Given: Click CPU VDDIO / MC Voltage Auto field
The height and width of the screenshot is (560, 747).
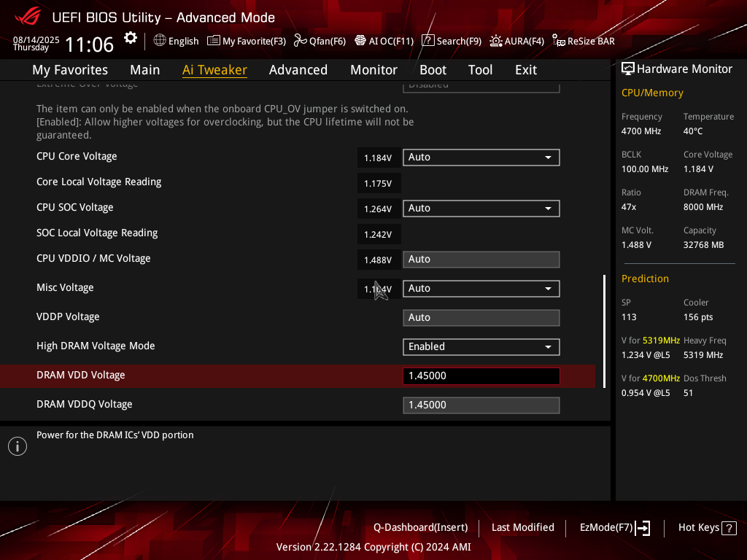Looking at the screenshot, I should pyautogui.click(x=481, y=260).
